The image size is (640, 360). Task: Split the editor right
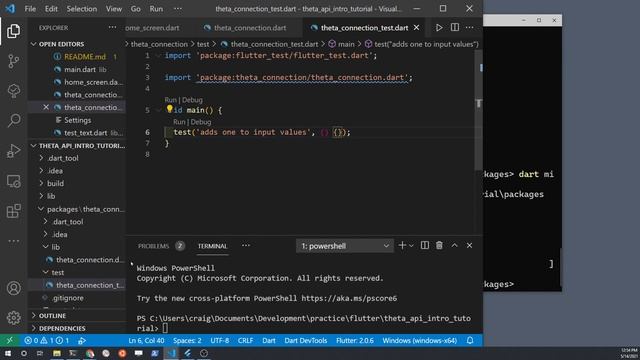455,27
